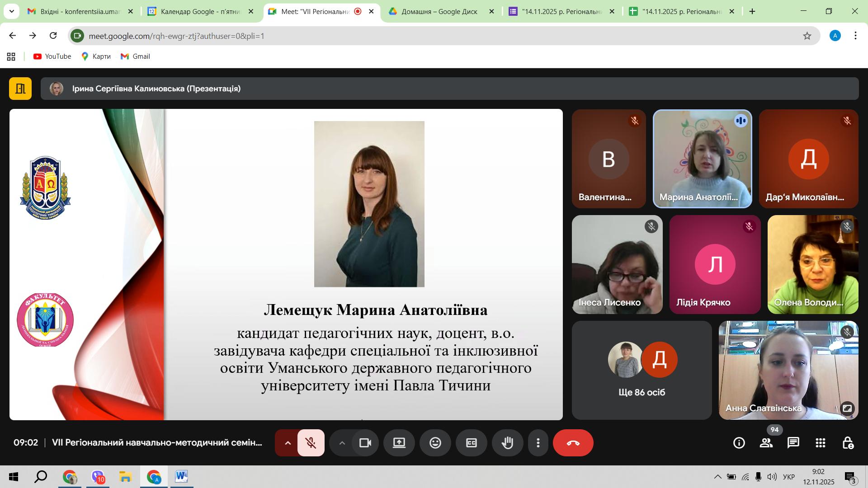Open the activities grid icon
This screenshot has width=868, height=488.
click(x=821, y=443)
